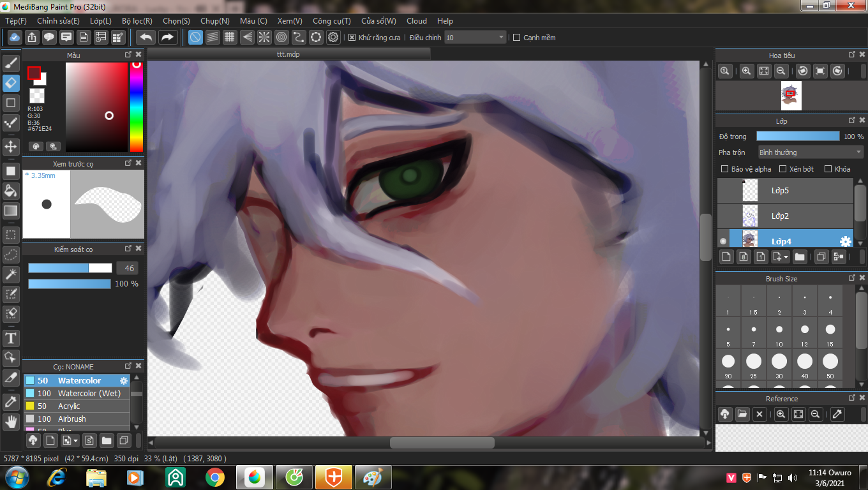Open Lớp4 layer settings gear

(x=845, y=241)
